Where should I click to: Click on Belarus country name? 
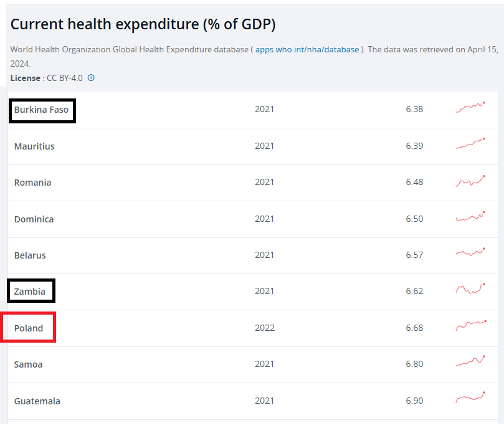[x=30, y=255]
